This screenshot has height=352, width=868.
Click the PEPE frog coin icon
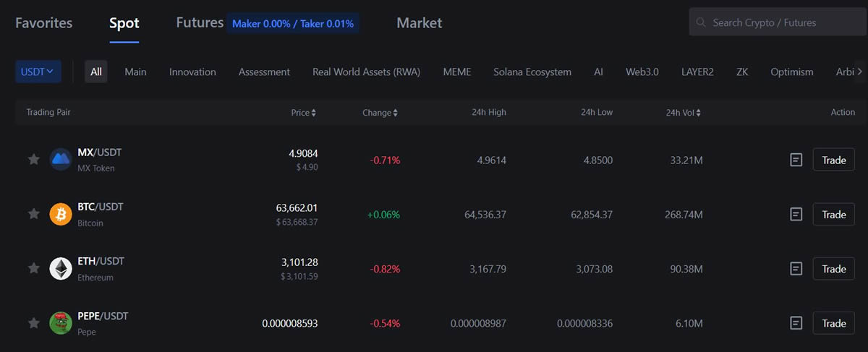[61, 323]
